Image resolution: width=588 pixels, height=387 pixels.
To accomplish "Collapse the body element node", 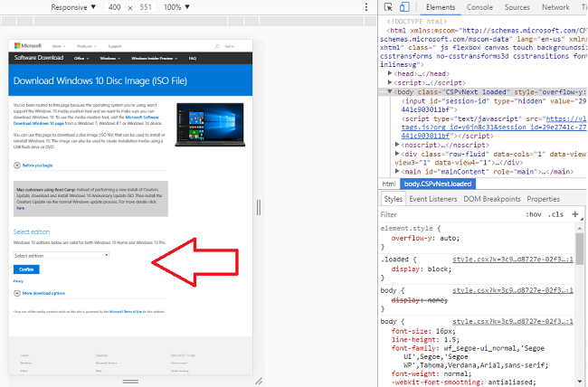I will coord(390,92).
